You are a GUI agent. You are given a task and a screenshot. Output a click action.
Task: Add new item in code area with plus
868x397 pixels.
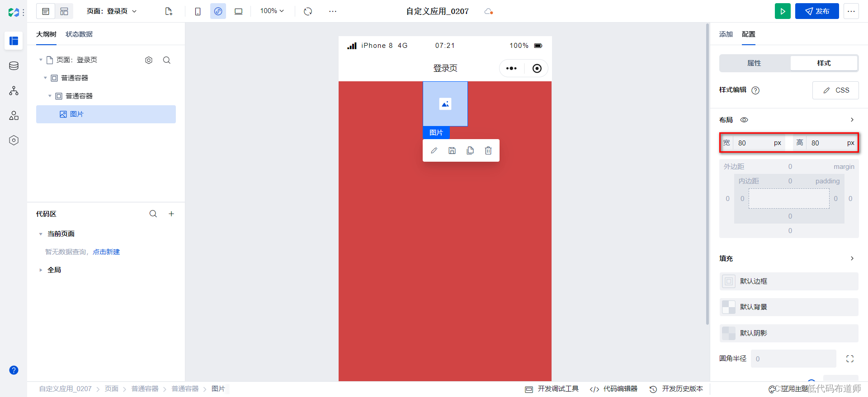click(171, 214)
